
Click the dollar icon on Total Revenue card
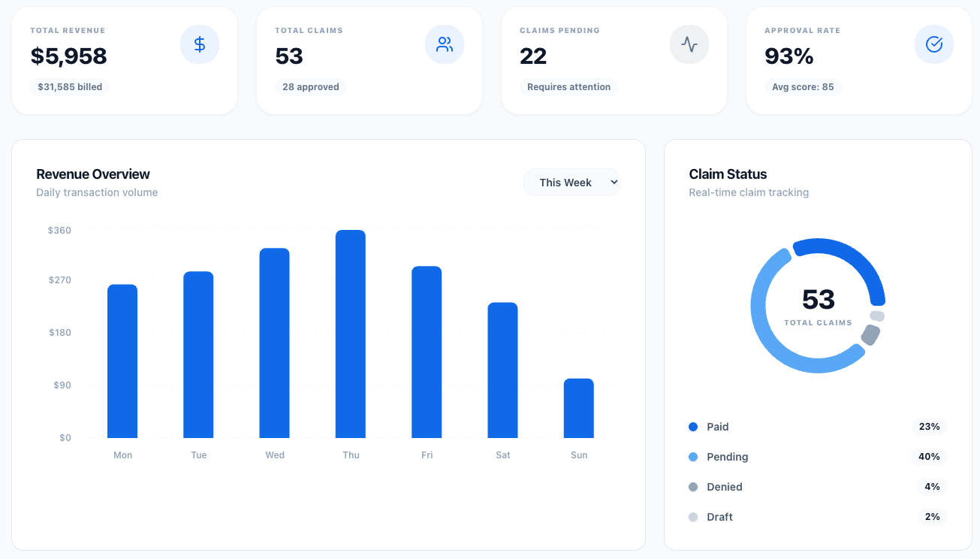(x=199, y=44)
